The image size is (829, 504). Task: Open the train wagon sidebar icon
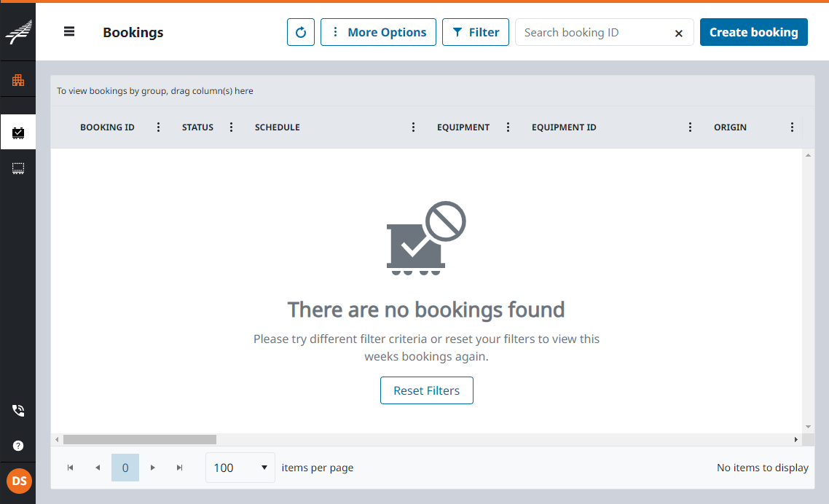[x=18, y=168]
